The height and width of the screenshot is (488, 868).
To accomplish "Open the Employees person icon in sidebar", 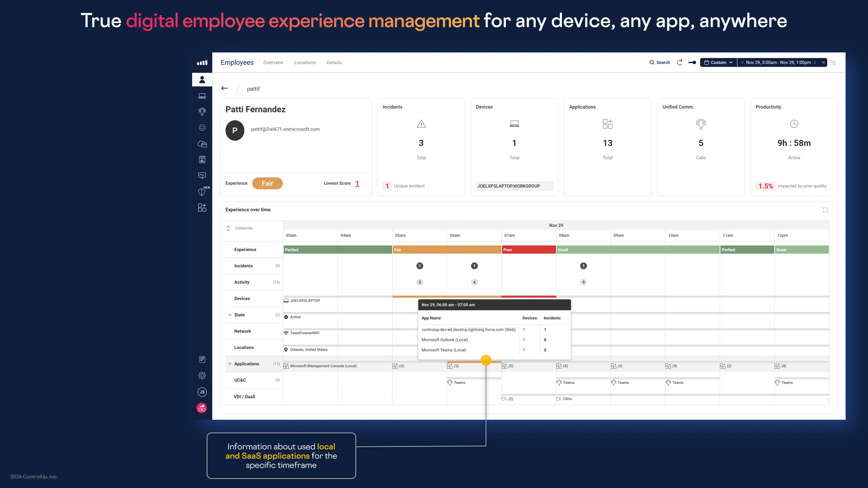I will pyautogui.click(x=202, y=79).
